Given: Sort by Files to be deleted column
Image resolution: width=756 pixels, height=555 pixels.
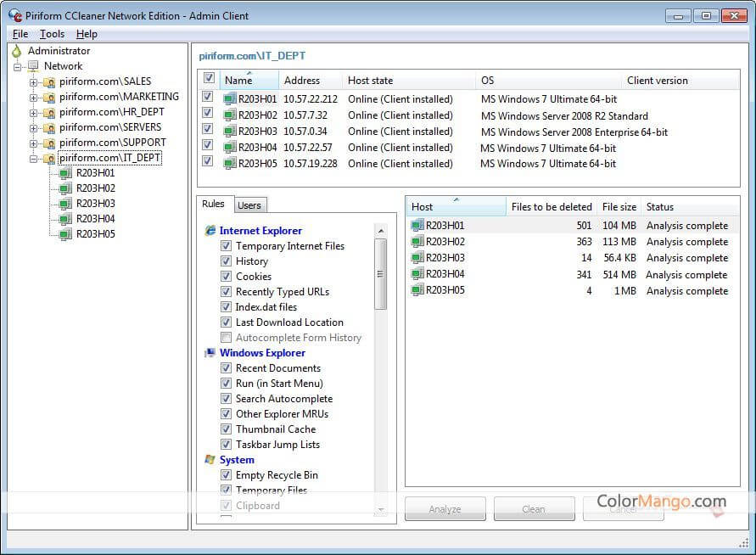Looking at the screenshot, I should (551, 207).
